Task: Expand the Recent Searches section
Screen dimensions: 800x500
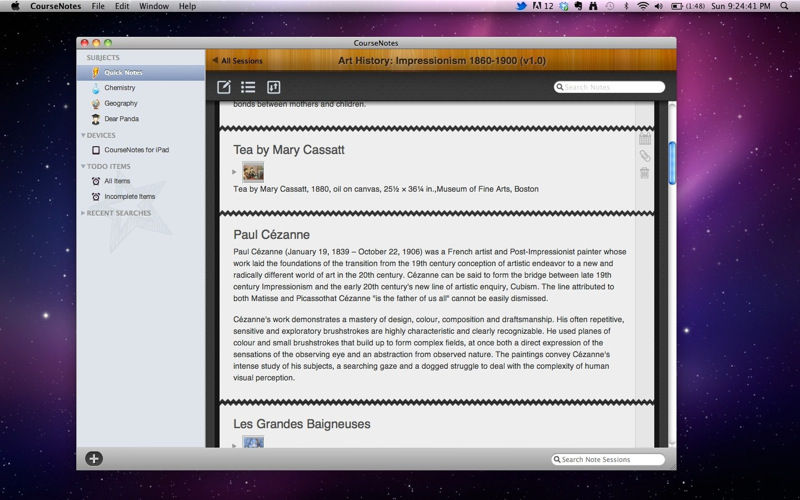Action: [x=83, y=213]
